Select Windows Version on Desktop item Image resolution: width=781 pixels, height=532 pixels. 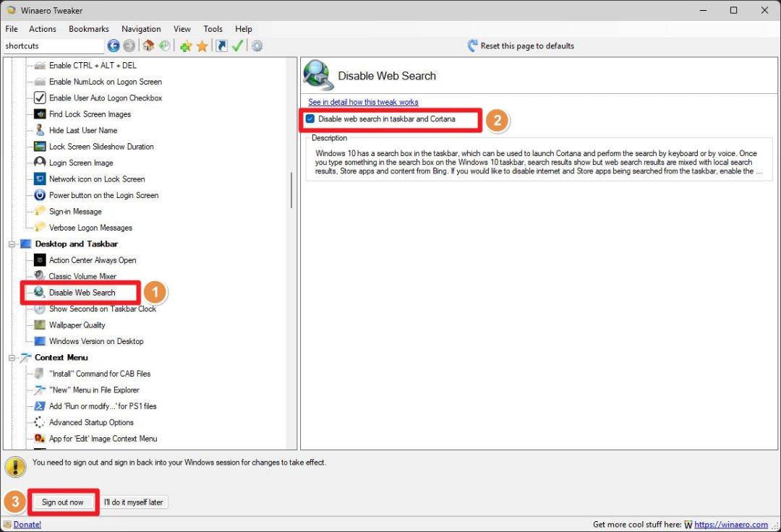coord(96,341)
